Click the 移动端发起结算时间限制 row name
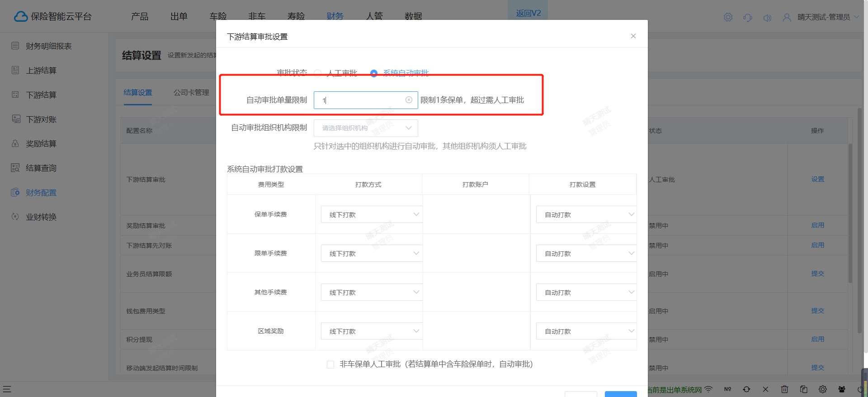This screenshot has width=868, height=397. click(x=162, y=368)
